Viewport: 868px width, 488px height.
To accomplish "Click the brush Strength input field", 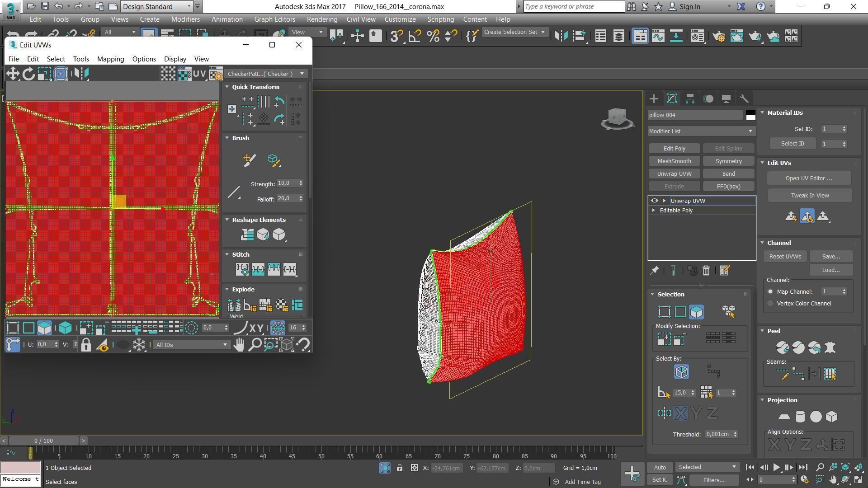I will tap(287, 183).
